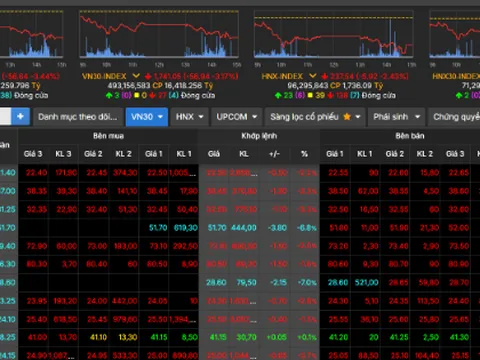Click bid price cell 32.45
This screenshot has width=480, height=360.
click(157, 210)
